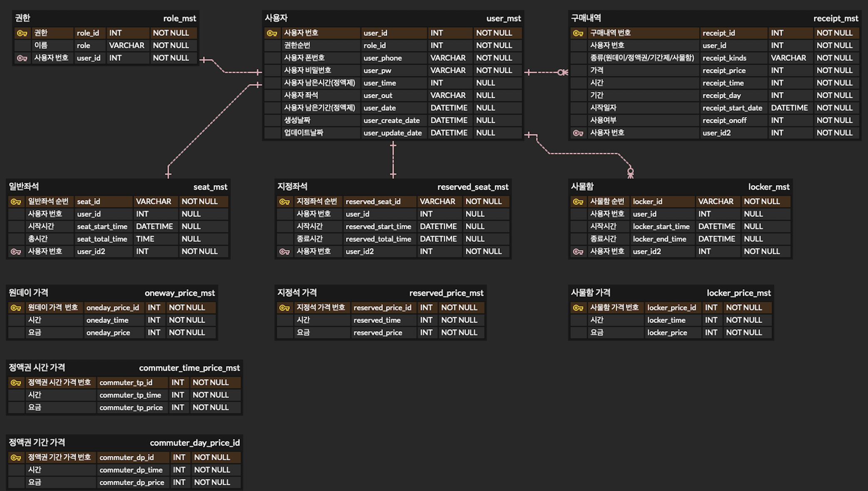Click the relationship line between user_mst and receipt_mst

[x=546, y=72]
